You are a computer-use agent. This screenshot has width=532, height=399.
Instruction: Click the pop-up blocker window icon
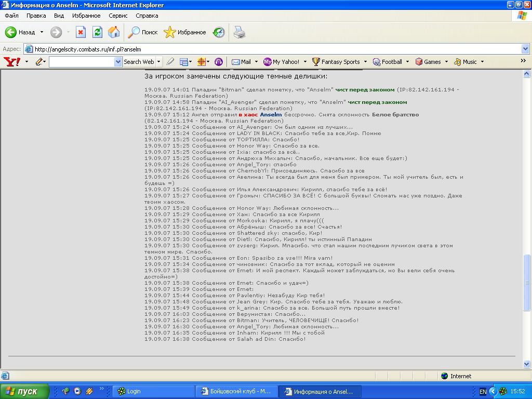point(183,62)
